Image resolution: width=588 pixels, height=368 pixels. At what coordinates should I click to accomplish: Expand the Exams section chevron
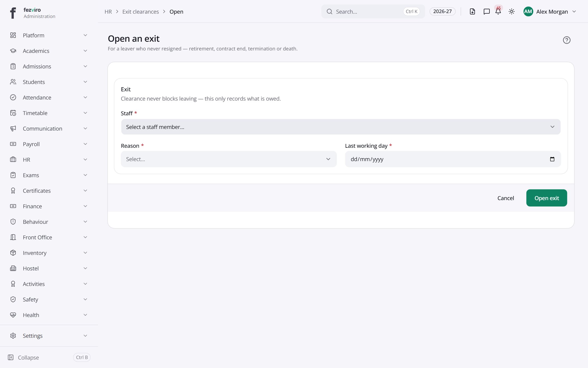click(x=85, y=175)
